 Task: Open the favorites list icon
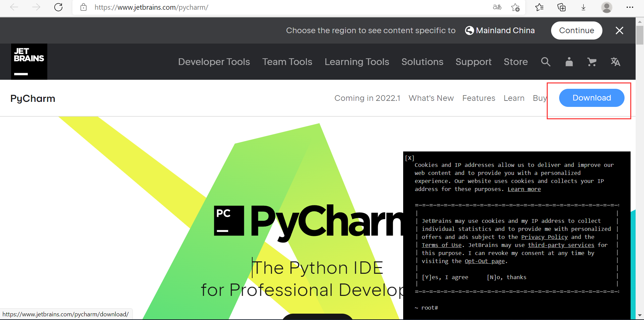tap(539, 7)
